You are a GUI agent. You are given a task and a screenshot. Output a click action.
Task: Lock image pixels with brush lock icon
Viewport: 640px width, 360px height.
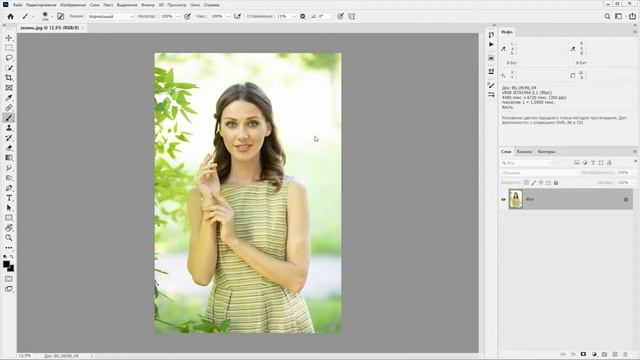533,182
